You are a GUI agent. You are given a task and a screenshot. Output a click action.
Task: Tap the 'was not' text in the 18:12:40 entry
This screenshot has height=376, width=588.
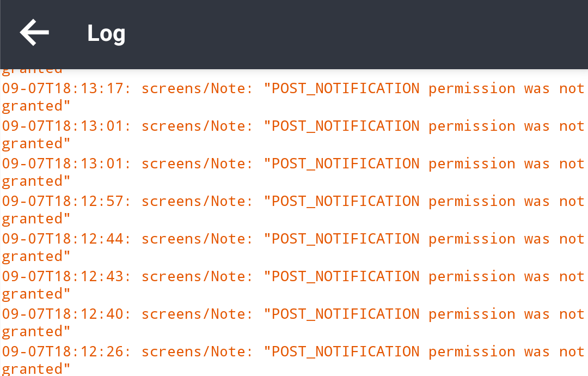tap(550, 313)
